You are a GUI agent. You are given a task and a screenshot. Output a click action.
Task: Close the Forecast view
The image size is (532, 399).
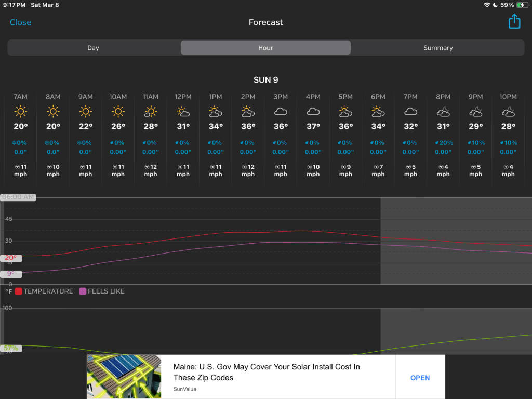pyautogui.click(x=20, y=22)
